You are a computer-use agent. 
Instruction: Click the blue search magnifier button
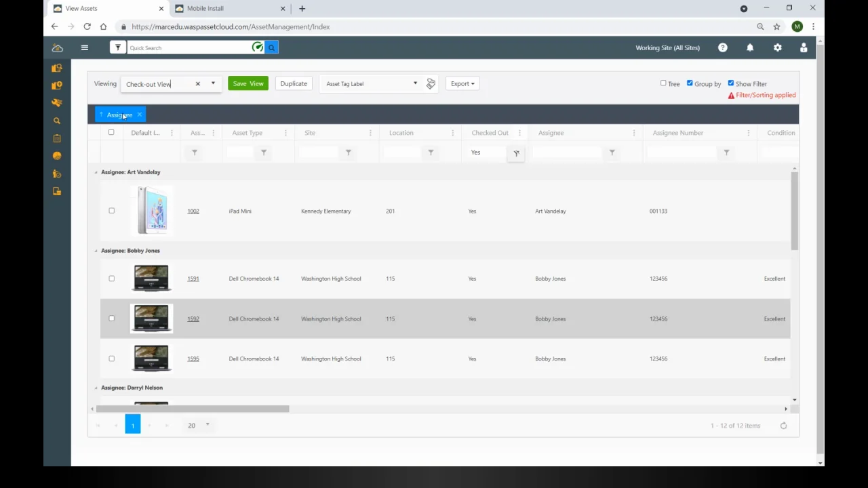tap(272, 48)
